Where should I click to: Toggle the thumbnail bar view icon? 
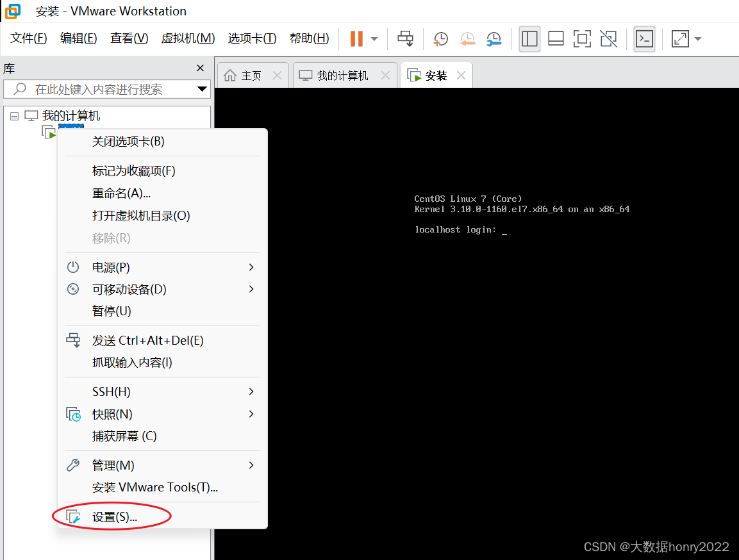pos(556,38)
